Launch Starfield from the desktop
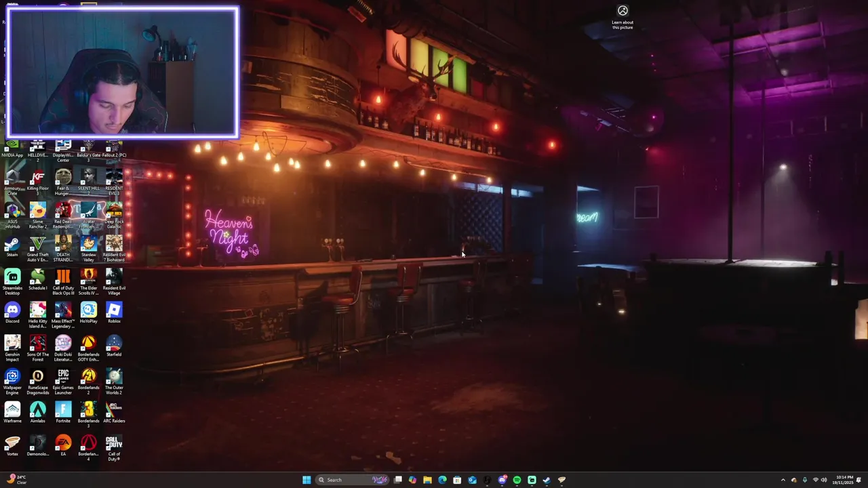 pyautogui.click(x=114, y=346)
